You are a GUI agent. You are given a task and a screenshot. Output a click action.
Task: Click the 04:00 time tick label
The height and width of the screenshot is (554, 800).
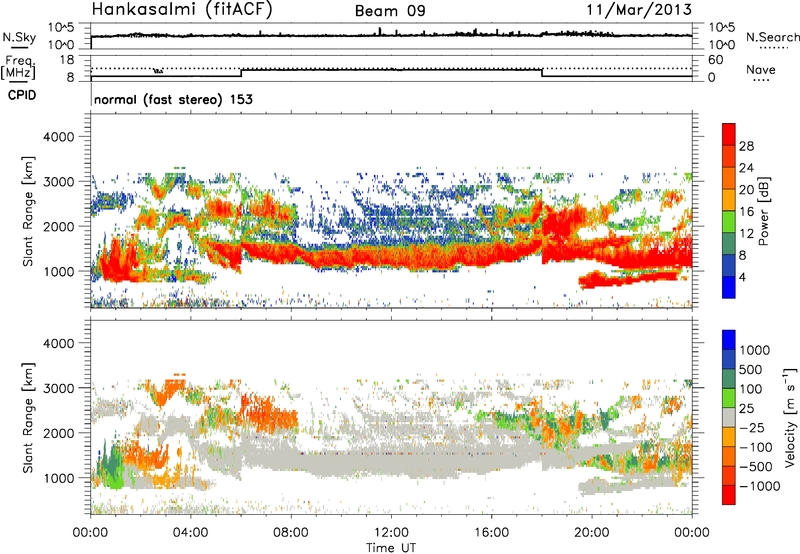(x=191, y=533)
